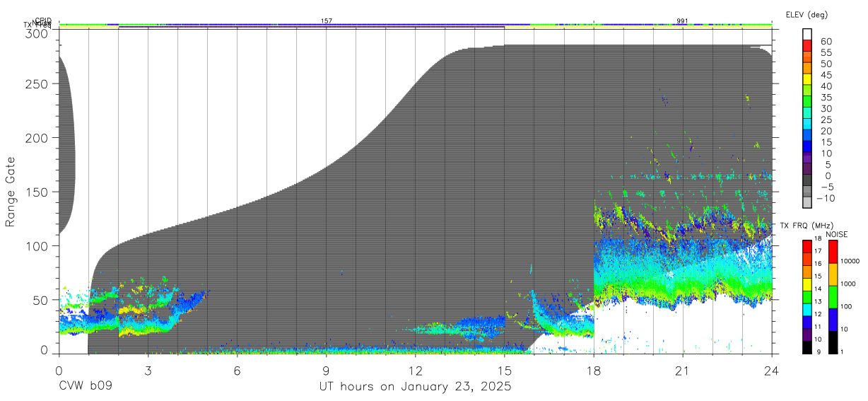Click the x-axis hour label 12
The width and height of the screenshot is (868, 401).
tap(415, 371)
